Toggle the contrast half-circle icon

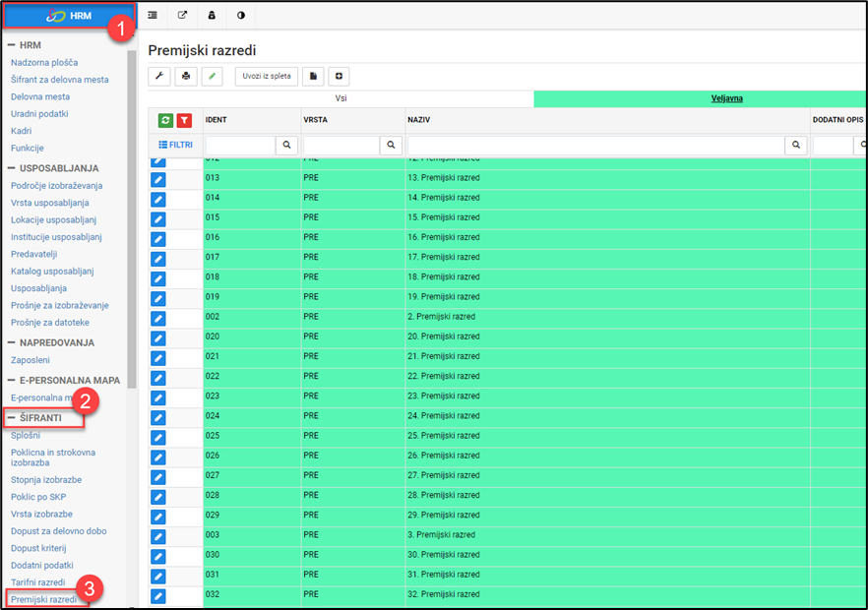(x=241, y=15)
